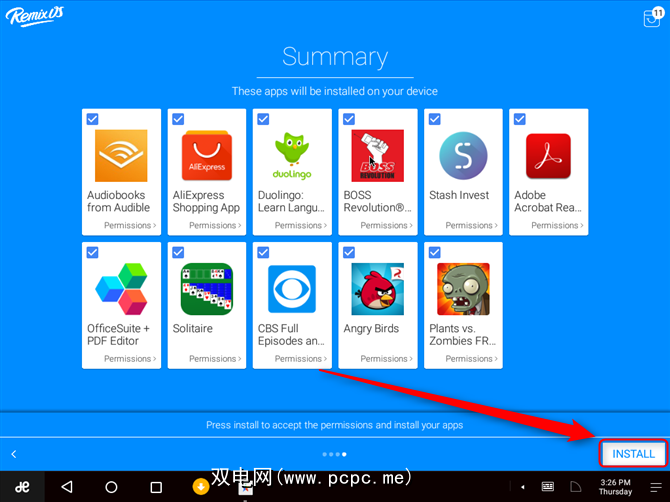The width and height of the screenshot is (670, 502).
Task: Click the 'Press install to accept' message
Action: [x=335, y=425]
